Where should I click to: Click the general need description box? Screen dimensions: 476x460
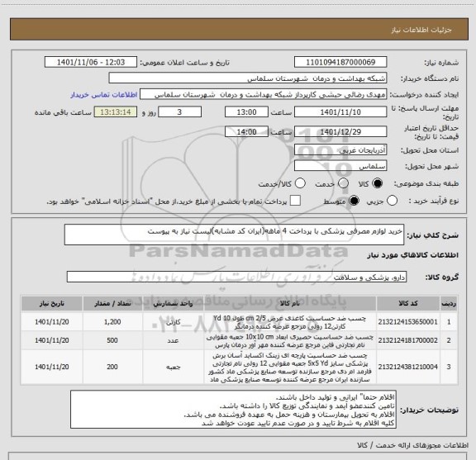coord(234,235)
